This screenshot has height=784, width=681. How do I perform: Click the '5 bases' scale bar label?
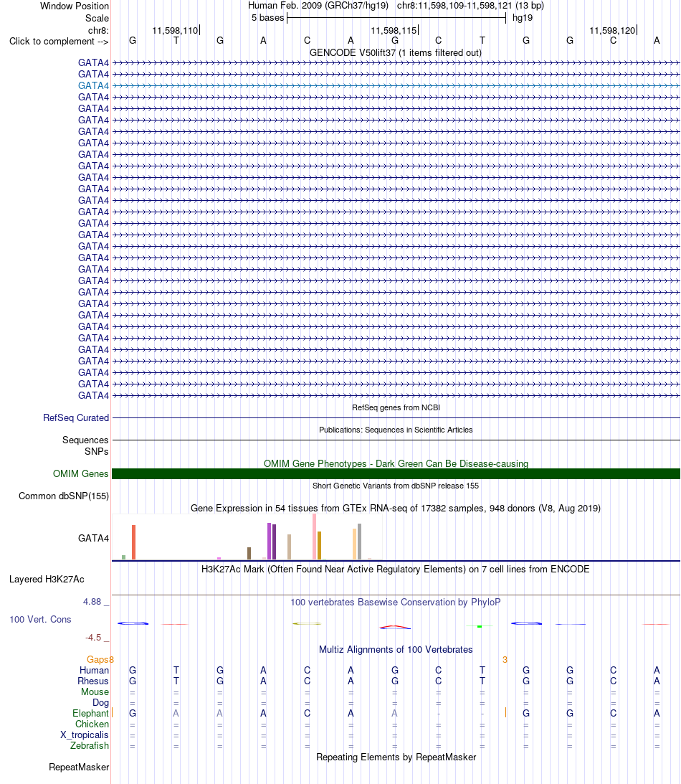(268, 17)
